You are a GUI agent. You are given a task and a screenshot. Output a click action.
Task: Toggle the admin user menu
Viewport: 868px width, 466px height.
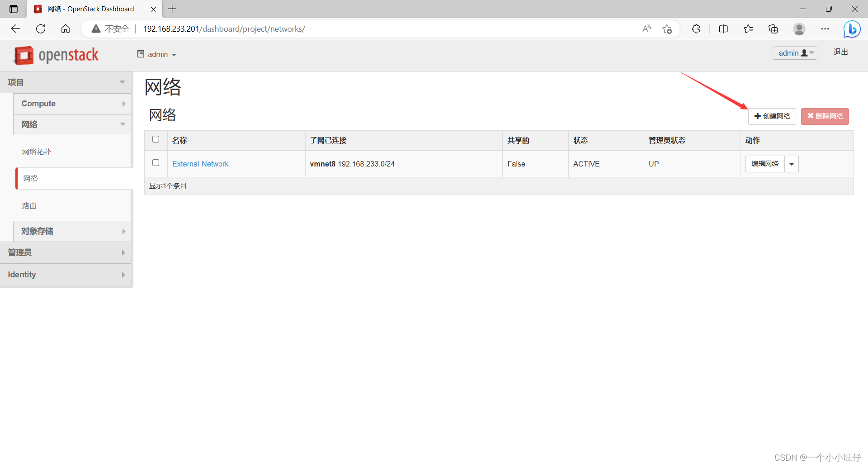pyautogui.click(x=794, y=53)
